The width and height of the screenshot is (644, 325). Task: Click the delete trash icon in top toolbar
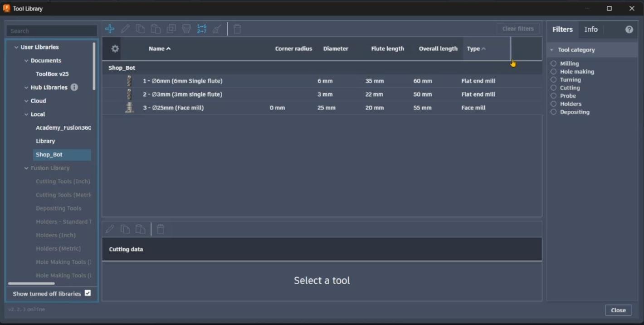click(237, 29)
